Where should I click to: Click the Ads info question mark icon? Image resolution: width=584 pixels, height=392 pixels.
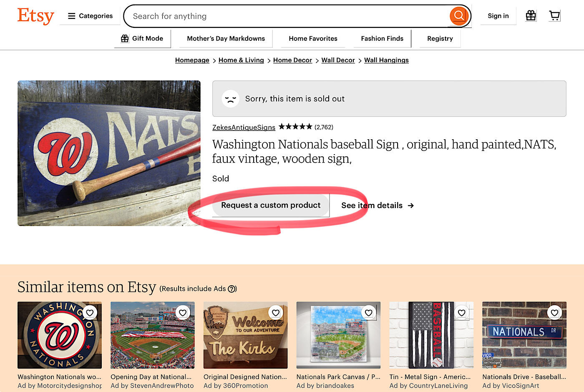tap(232, 289)
